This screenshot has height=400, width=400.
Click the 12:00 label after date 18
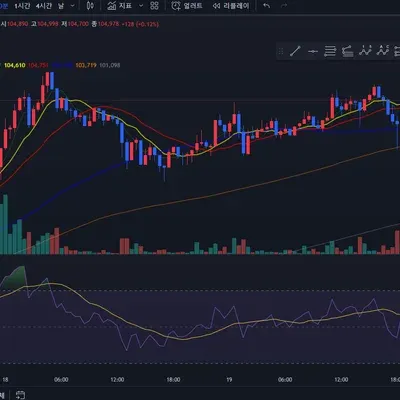pyautogui.click(x=117, y=380)
